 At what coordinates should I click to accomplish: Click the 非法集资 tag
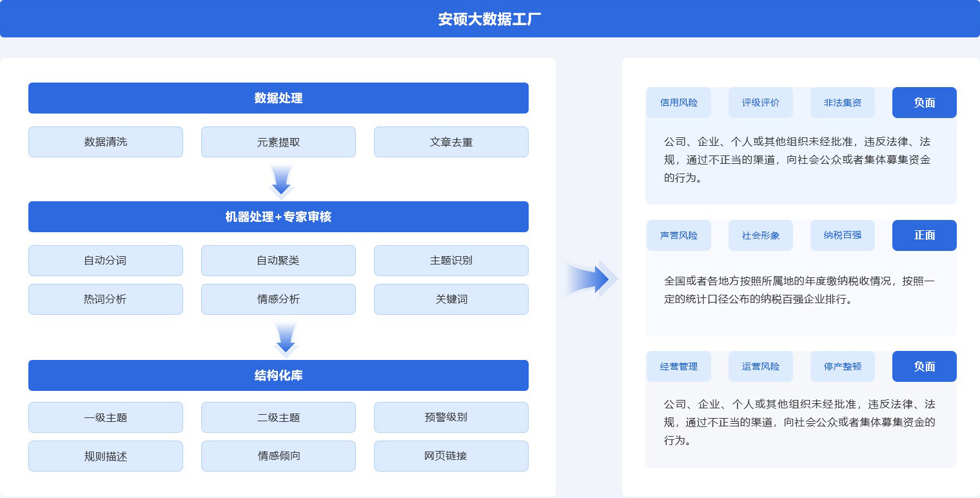pos(842,103)
